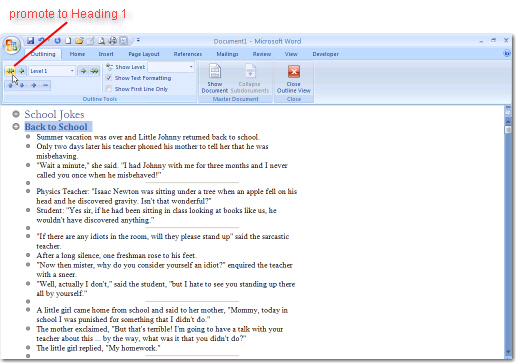Click the Show Level icon

[109, 67]
